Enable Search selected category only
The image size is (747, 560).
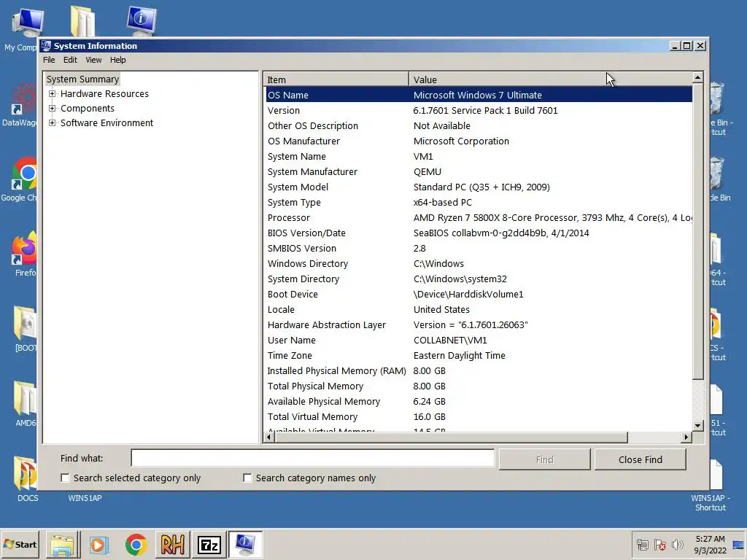[x=65, y=478]
